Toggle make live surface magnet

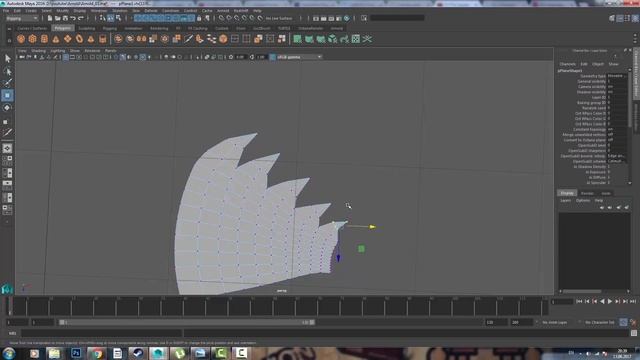coord(260,18)
